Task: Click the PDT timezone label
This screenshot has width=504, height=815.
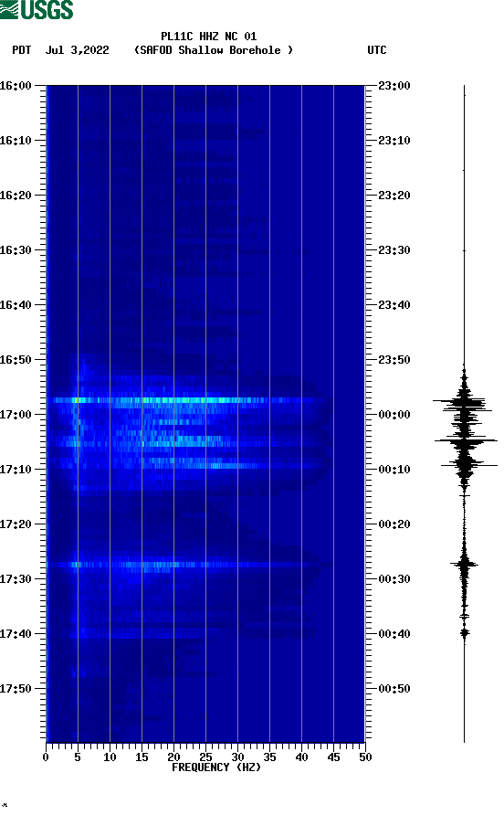Action: click(22, 50)
